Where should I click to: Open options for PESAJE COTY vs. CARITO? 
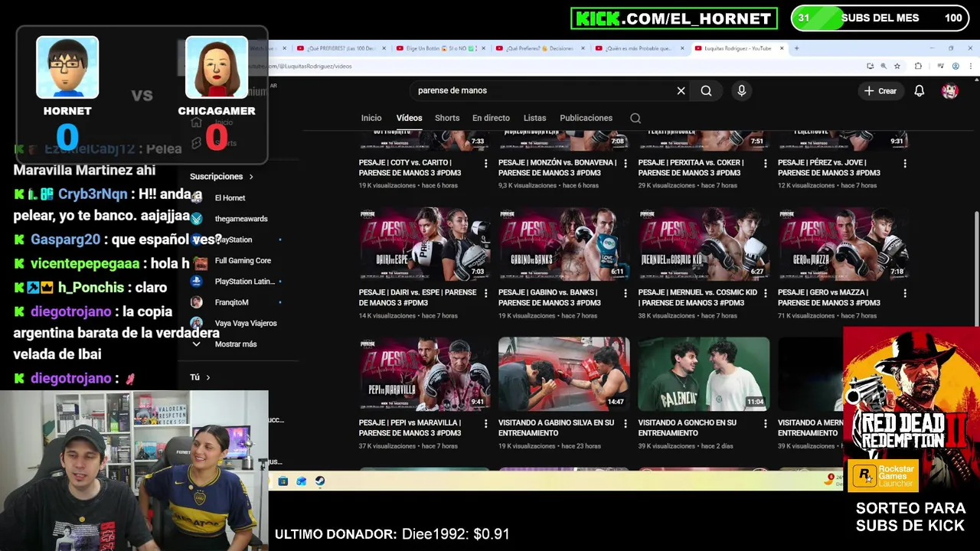click(x=485, y=164)
